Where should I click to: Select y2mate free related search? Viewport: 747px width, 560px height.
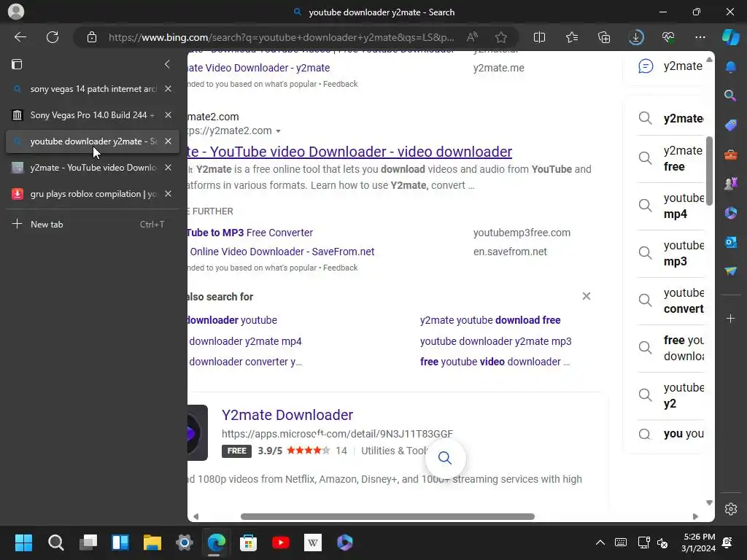[671, 158]
